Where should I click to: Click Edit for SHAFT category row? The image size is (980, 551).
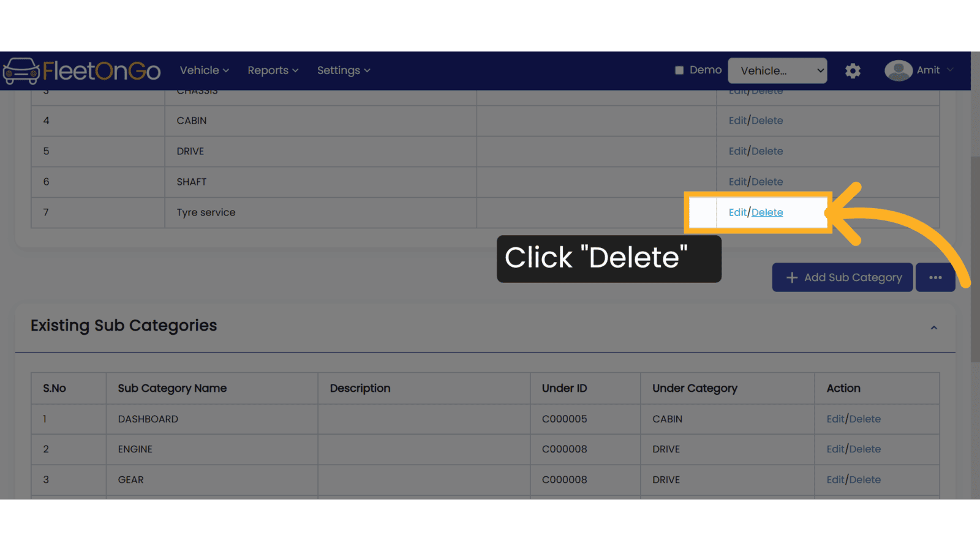pos(737,182)
